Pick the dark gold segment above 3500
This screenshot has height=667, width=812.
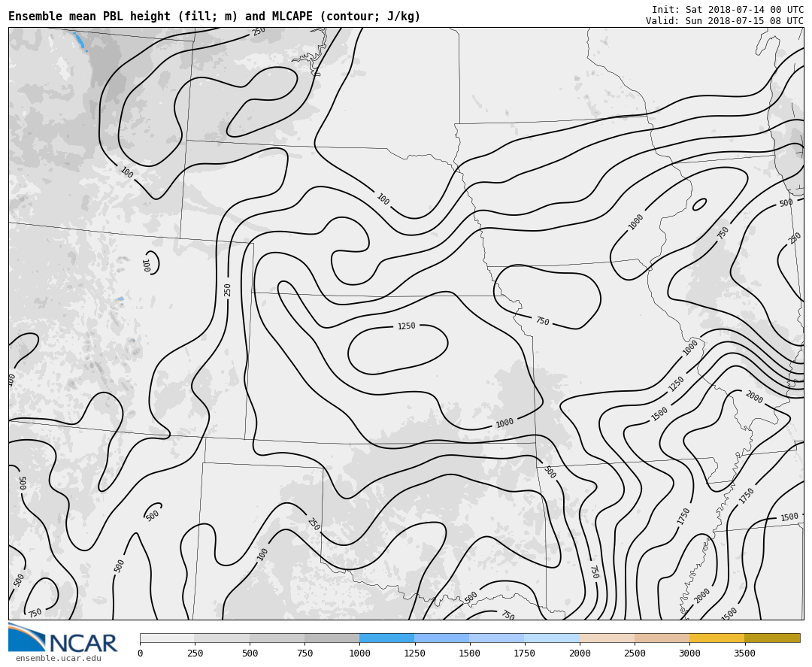(772, 638)
